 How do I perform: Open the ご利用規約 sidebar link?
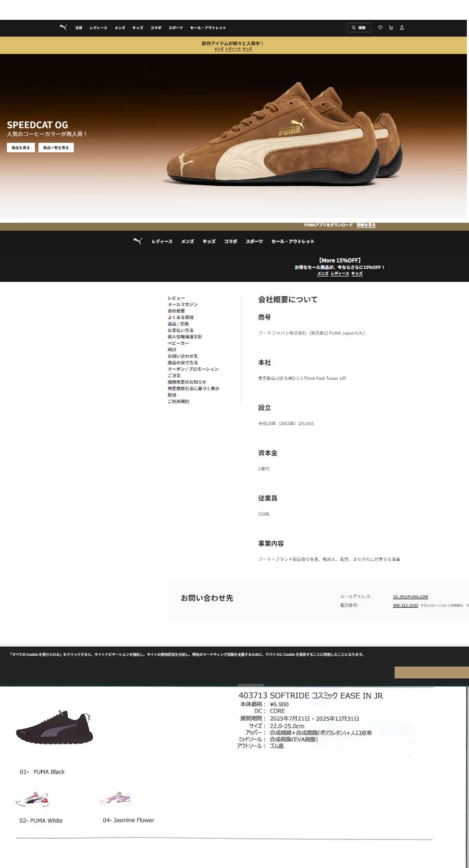178,402
